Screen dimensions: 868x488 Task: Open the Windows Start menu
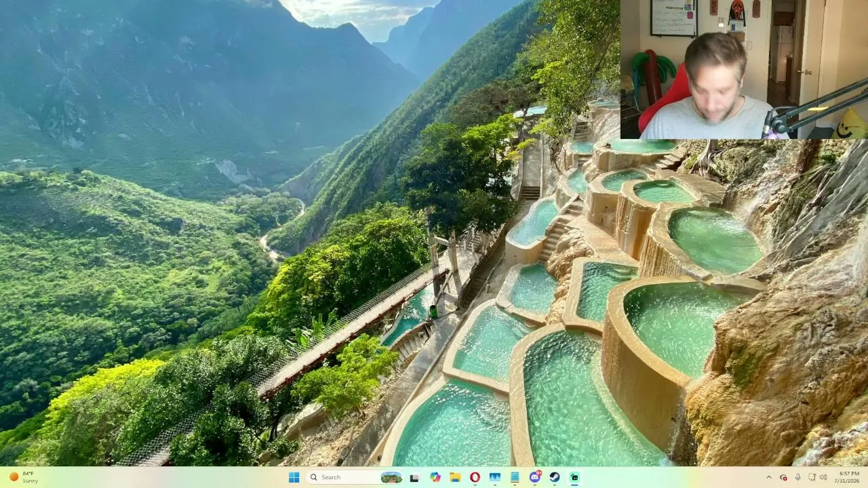[x=294, y=477]
